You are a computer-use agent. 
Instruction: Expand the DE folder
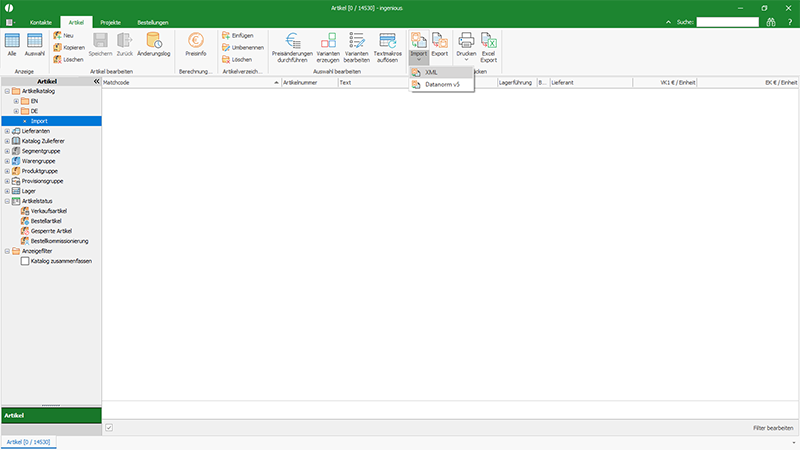[x=16, y=111]
